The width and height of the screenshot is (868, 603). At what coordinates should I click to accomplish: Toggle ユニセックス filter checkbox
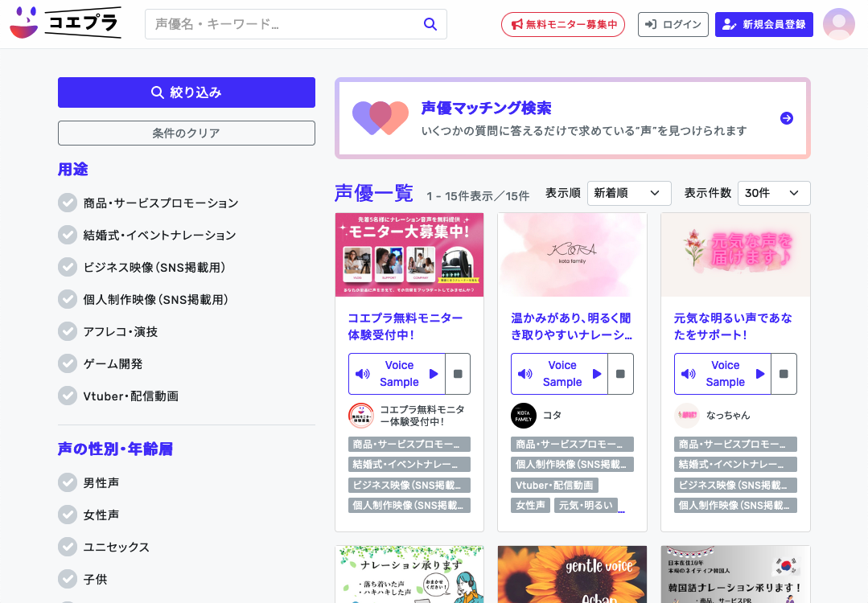pyautogui.click(x=68, y=547)
